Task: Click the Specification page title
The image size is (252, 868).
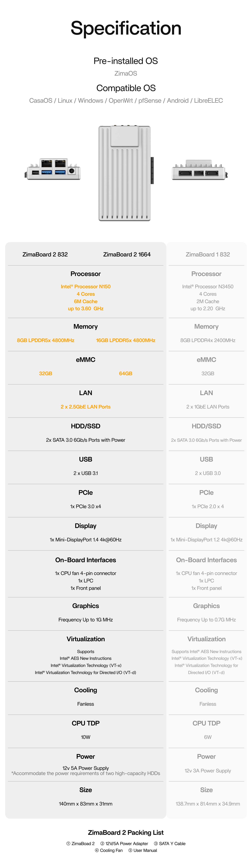Action: pos(126,28)
